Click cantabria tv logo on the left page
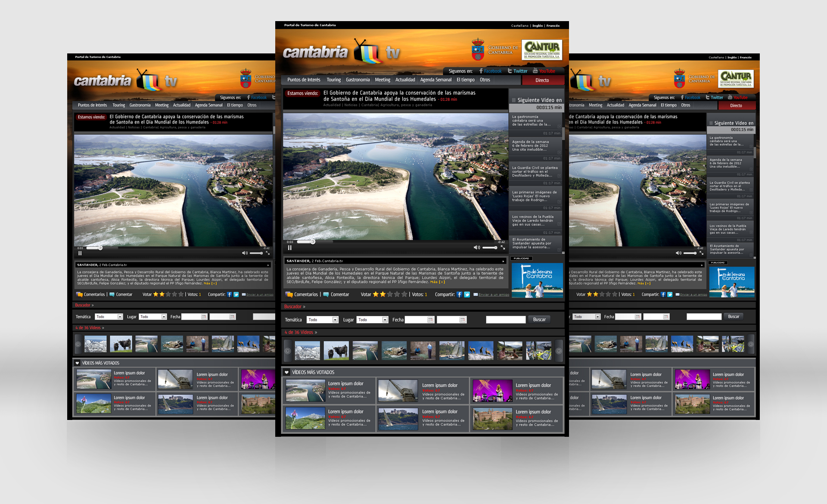The width and height of the screenshot is (827, 504). (x=126, y=80)
